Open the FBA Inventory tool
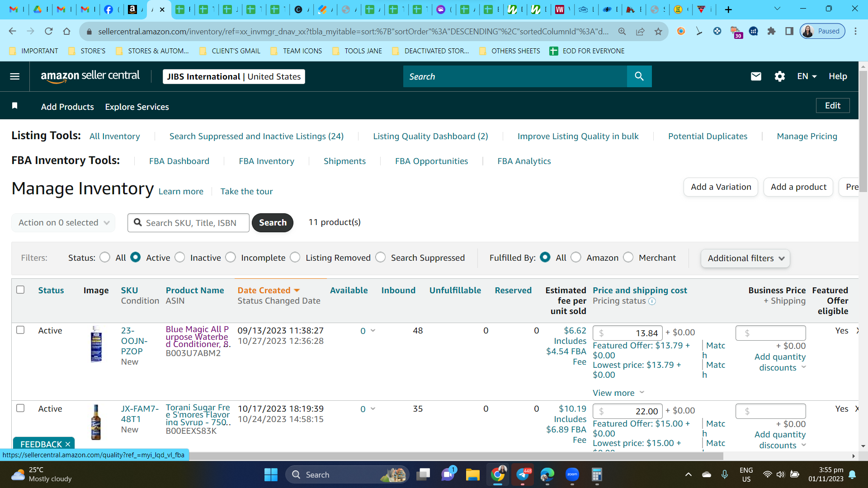Image resolution: width=868 pixels, height=488 pixels. click(x=266, y=161)
